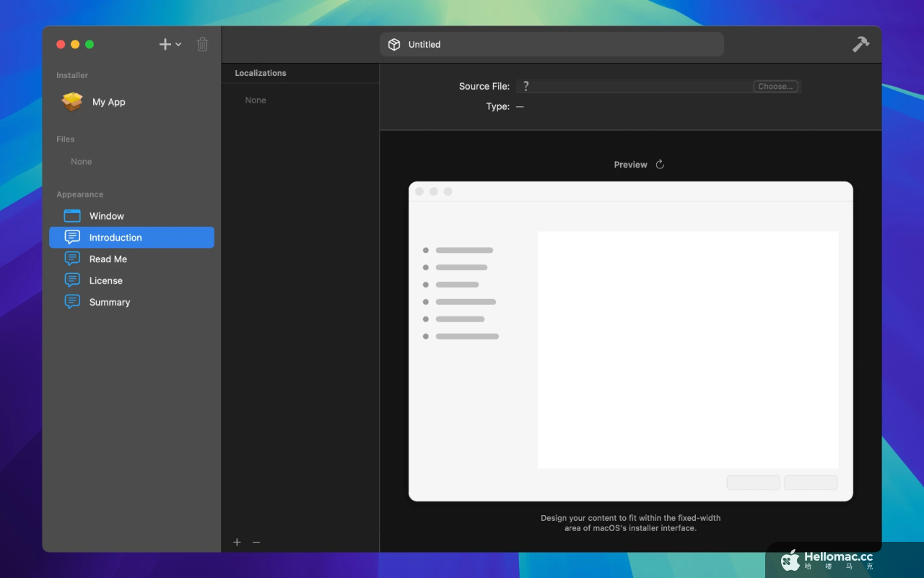Click the Untitled document title field

coord(552,44)
